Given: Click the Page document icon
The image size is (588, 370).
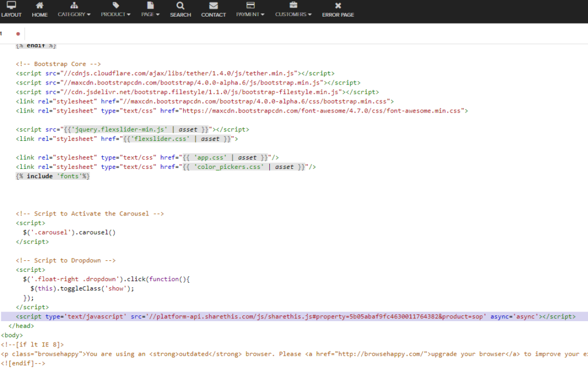Looking at the screenshot, I should point(150,5).
